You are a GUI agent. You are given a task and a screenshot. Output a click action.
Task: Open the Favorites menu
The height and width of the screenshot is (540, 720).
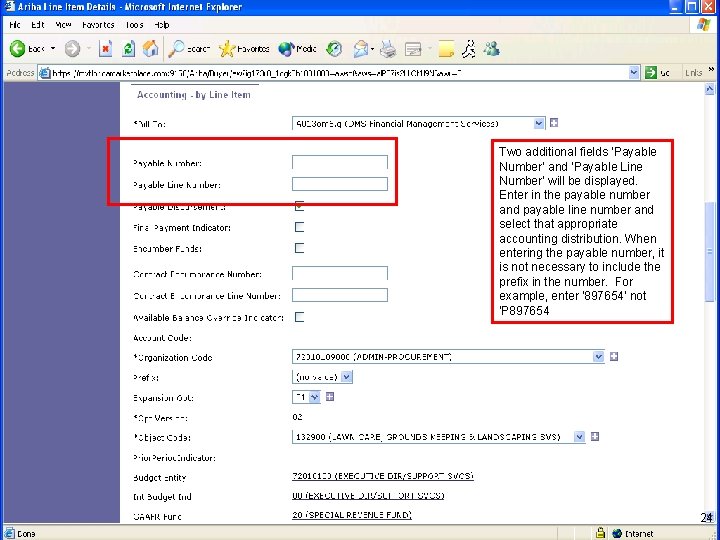98,25
